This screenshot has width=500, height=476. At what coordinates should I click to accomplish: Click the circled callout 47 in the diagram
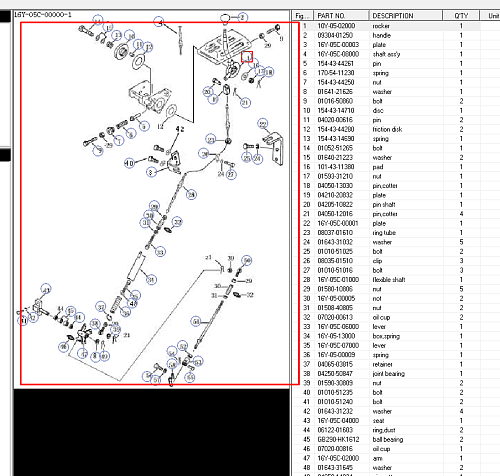[83, 353]
